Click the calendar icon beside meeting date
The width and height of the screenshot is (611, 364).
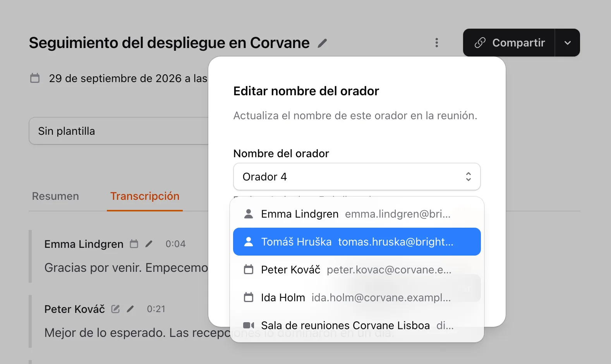tap(35, 78)
